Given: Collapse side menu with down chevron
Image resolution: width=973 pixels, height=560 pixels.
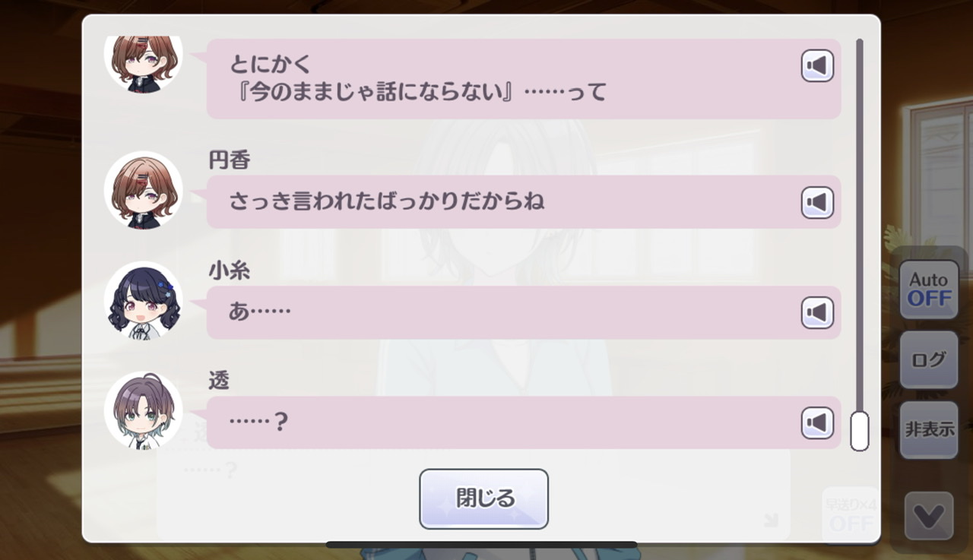Looking at the screenshot, I should tap(929, 516).
